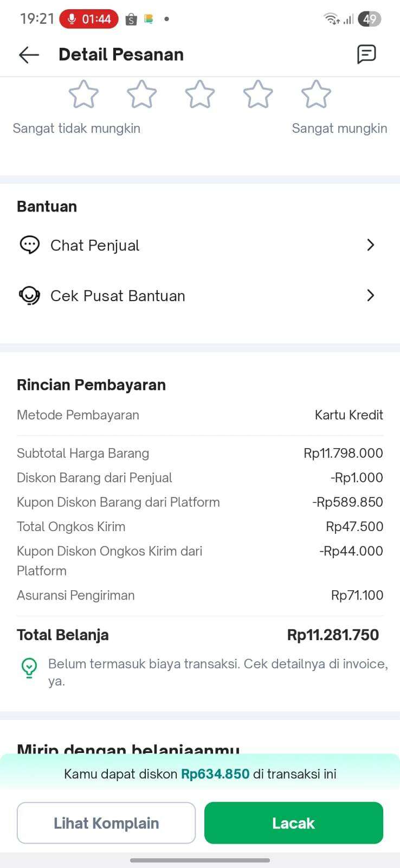Tap the Chat Penjual speech bubble icon
The image size is (400, 868).
pos(29,245)
